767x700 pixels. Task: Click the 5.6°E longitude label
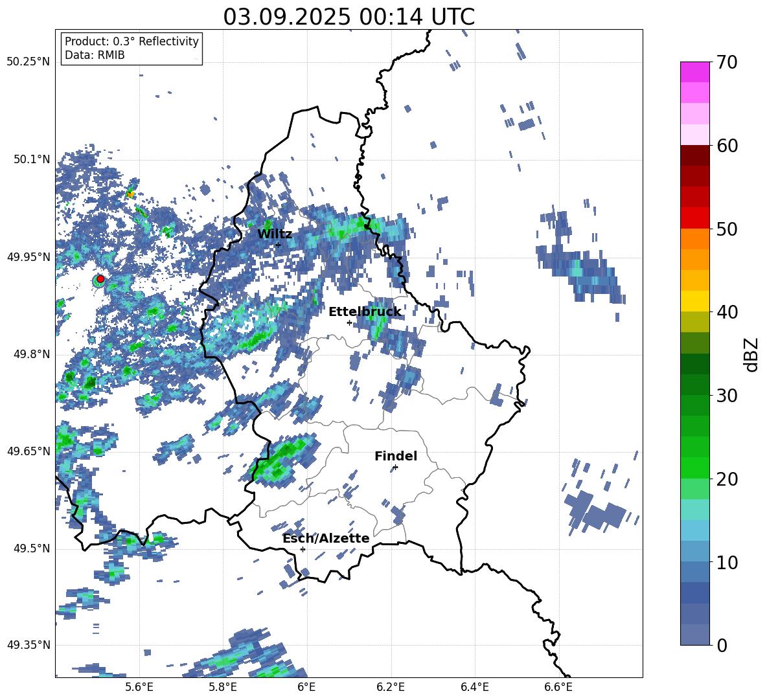pyautogui.click(x=139, y=687)
